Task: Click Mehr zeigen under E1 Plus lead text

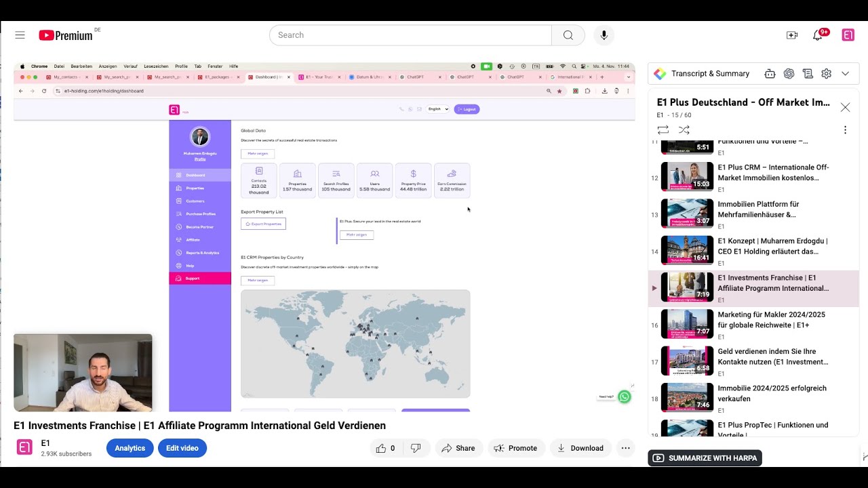Action: (357, 235)
